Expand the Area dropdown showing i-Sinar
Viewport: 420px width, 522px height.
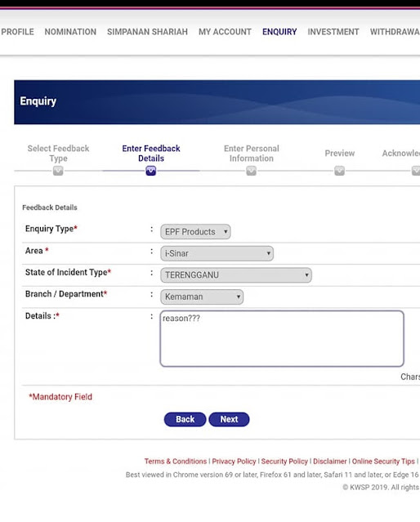coord(217,253)
